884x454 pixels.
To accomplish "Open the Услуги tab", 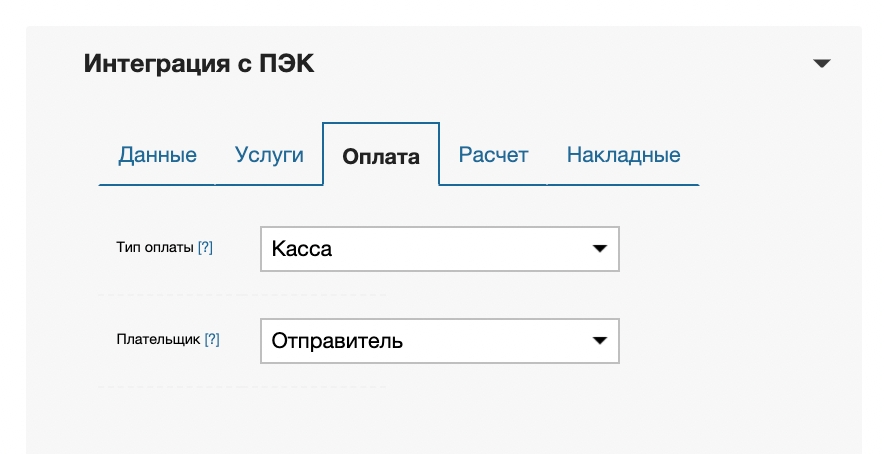I will tap(269, 155).
